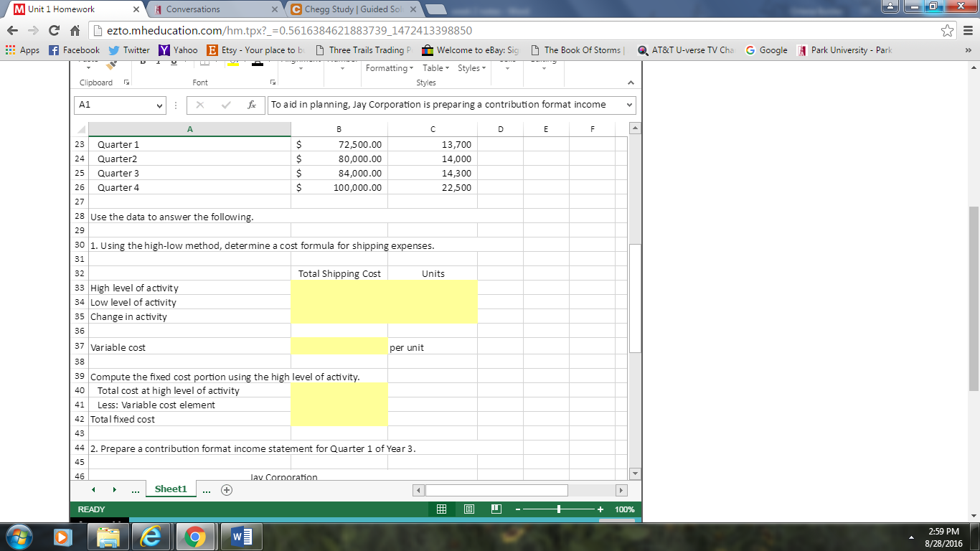The image size is (980, 551).
Task: Open Page Break Preview view
Action: [496, 509]
